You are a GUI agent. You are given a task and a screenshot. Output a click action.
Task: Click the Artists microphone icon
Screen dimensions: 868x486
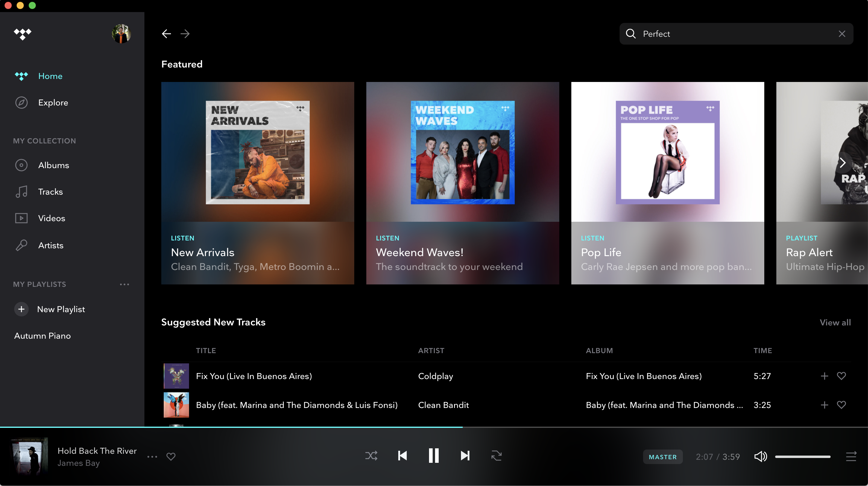[x=21, y=246]
